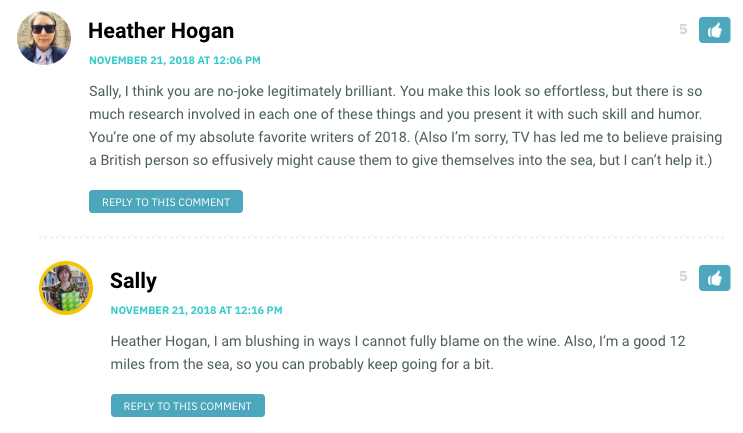This screenshot has width=743, height=433.
Task: Open the 12:16 PM comment timestamp permalink
Action: [196, 310]
